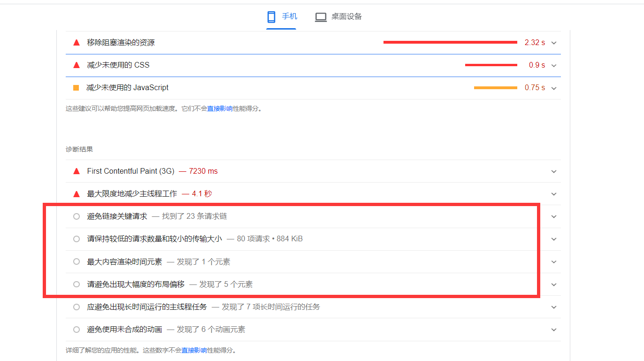Click the 0.75 s savings value
This screenshot has height=361, width=644.
[x=535, y=88]
